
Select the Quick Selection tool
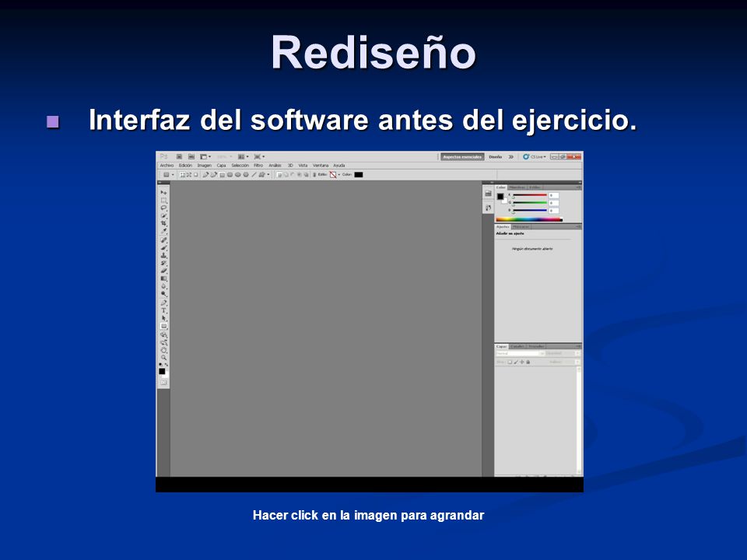tap(163, 215)
